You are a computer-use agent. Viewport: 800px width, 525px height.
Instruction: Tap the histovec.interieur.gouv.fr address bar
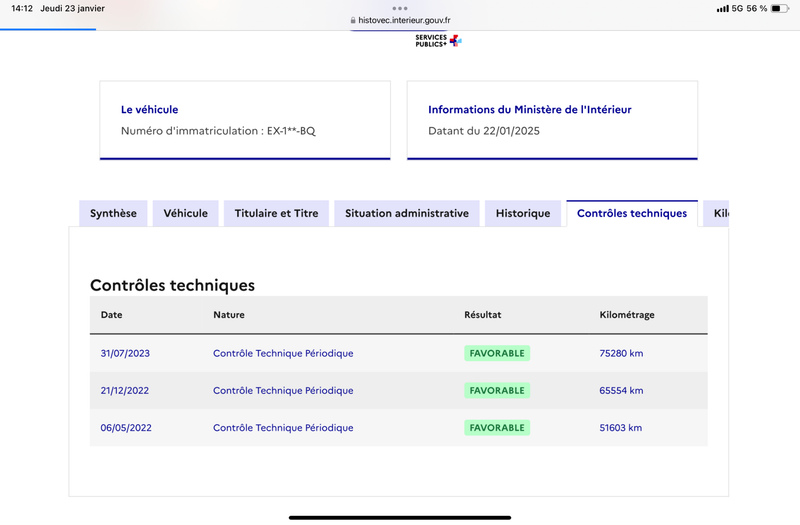[x=400, y=20]
